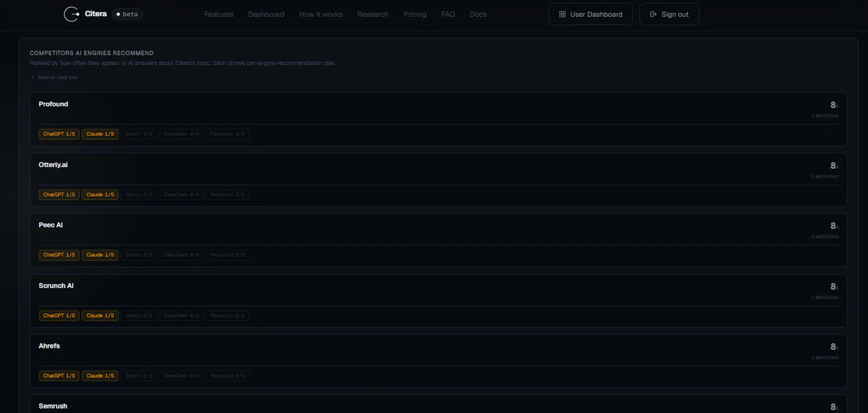Click Gemini 0/5 chip in Otterly.ai row
The height and width of the screenshot is (413, 868).
[x=139, y=195]
